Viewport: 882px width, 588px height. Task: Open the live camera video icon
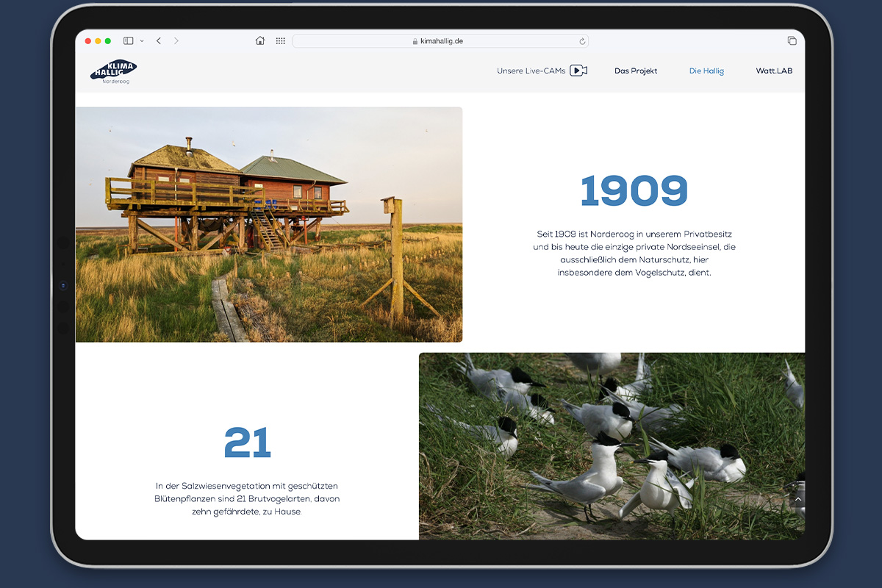point(578,71)
